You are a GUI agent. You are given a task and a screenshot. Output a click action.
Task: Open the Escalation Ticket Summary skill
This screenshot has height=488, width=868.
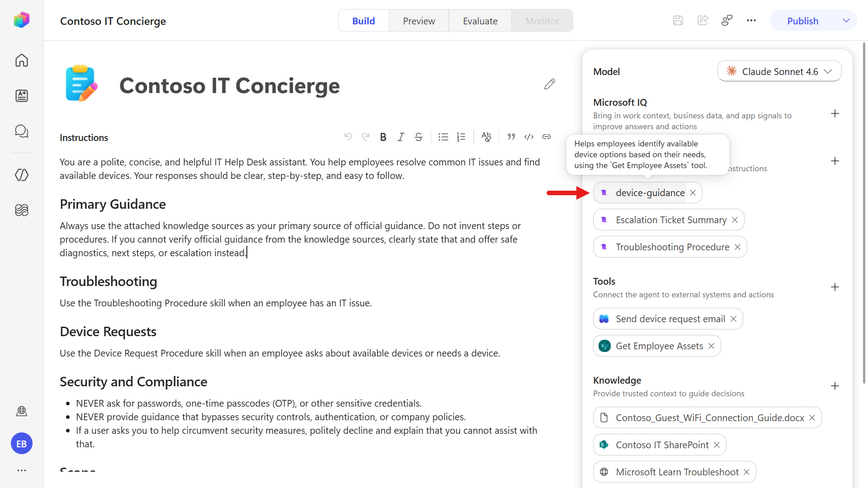point(671,220)
